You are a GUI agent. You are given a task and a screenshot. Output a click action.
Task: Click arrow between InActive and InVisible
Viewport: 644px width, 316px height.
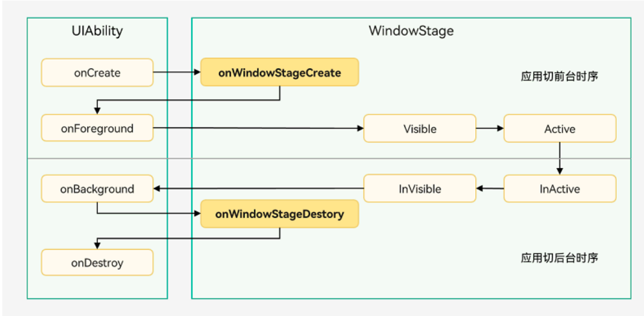click(490, 189)
